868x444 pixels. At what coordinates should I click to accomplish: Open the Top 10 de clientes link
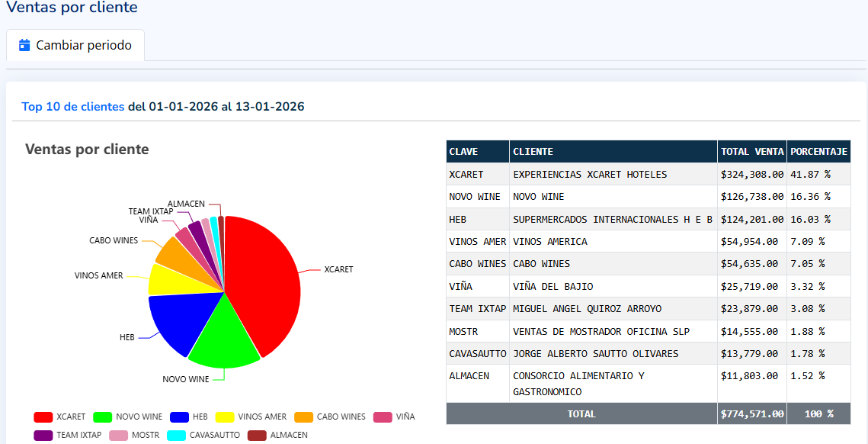pyautogui.click(x=72, y=106)
